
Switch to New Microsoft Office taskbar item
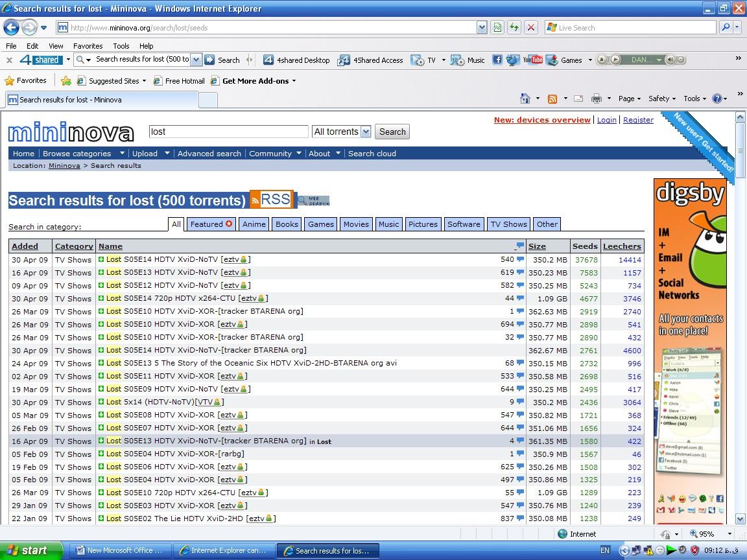click(x=119, y=550)
